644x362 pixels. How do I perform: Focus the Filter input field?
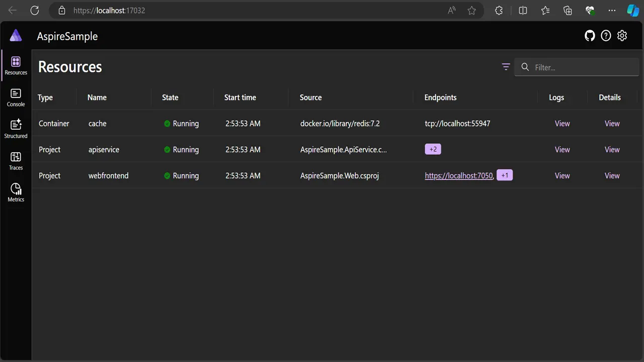click(577, 67)
